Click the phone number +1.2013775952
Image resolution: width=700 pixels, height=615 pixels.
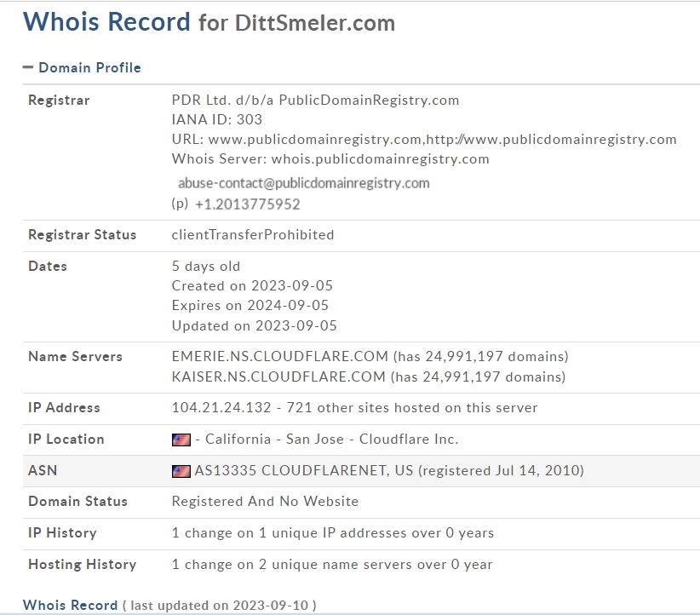pyautogui.click(x=247, y=204)
